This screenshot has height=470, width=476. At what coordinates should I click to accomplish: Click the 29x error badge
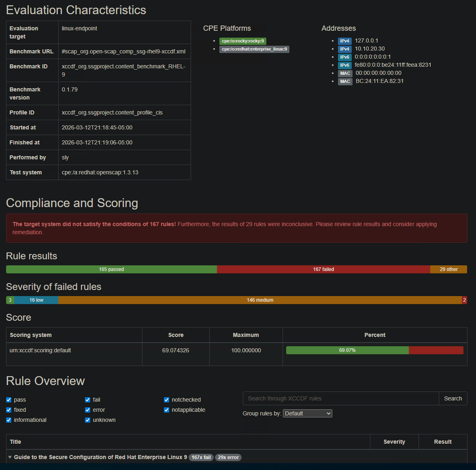point(228,457)
